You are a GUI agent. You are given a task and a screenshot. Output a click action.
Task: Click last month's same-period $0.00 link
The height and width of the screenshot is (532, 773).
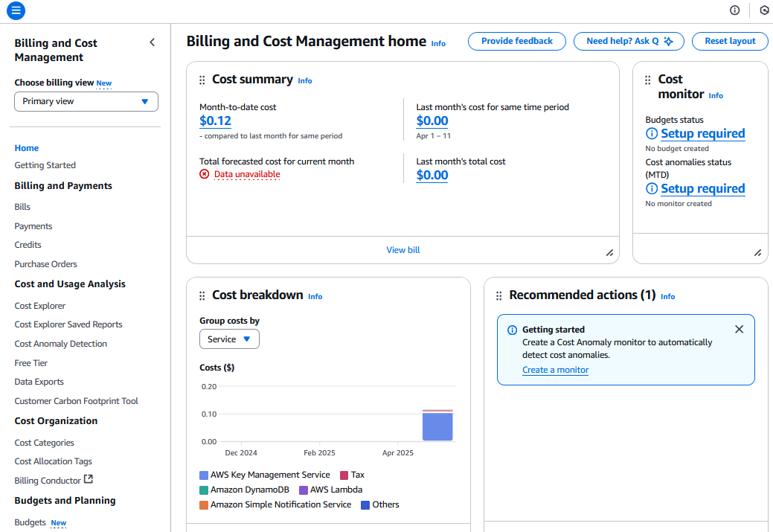point(432,121)
